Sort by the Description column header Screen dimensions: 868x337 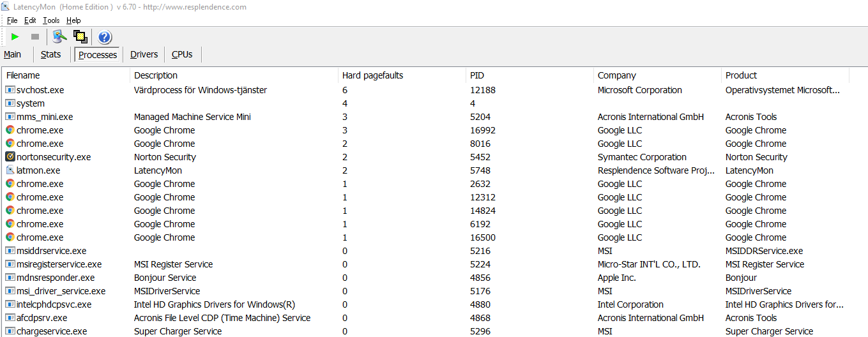click(234, 75)
